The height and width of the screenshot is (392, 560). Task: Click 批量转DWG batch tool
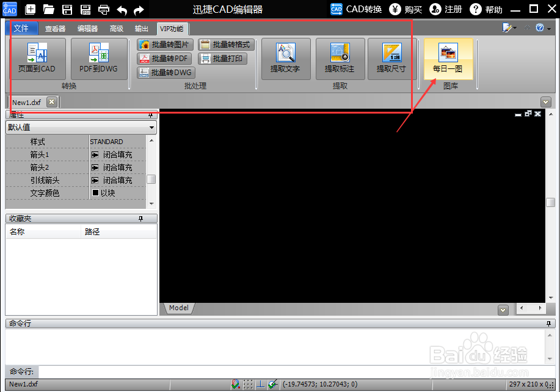(x=166, y=73)
